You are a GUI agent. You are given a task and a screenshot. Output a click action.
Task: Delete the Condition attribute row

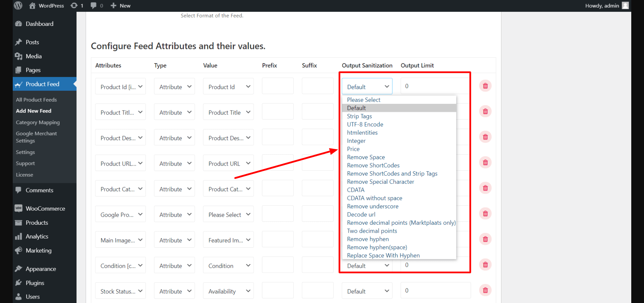pos(485,265)
